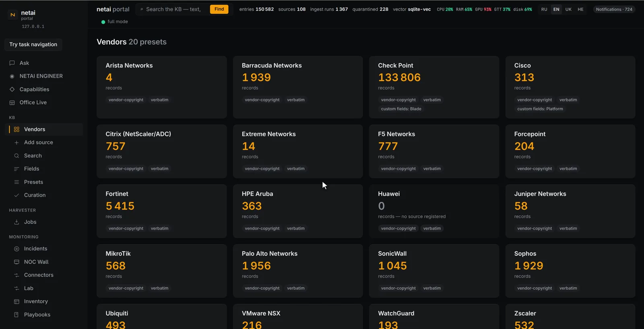
Task: Click the full mode status indicator
Action: (x=114, y=22)
